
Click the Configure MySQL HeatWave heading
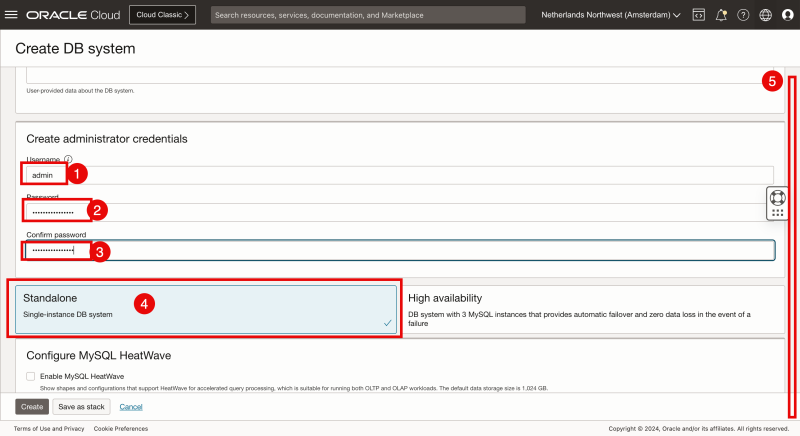[98, 355]
